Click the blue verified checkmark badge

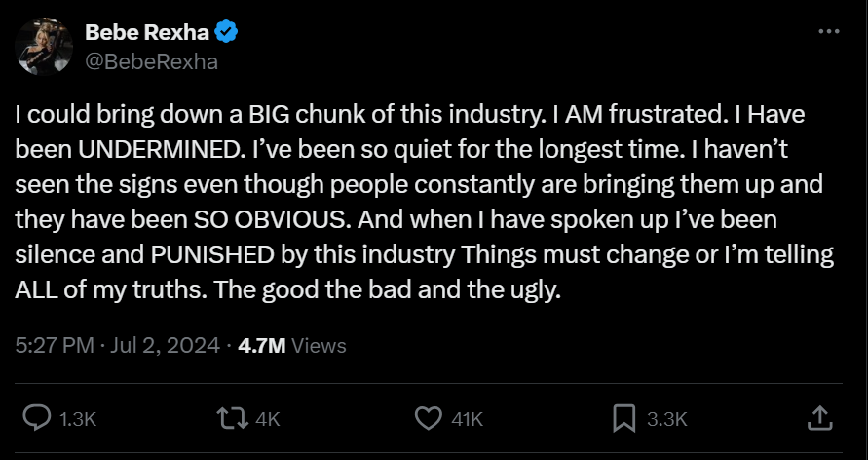[227, 32]
